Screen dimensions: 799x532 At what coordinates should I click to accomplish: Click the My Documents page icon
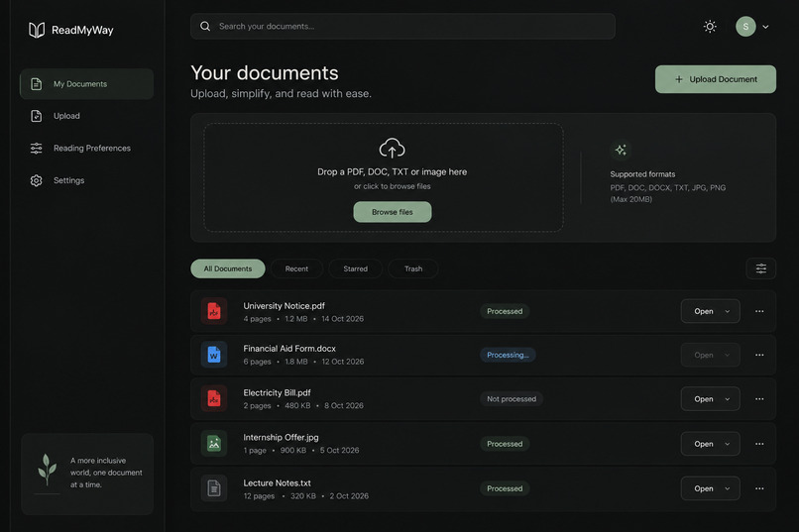tap(36, 84)
